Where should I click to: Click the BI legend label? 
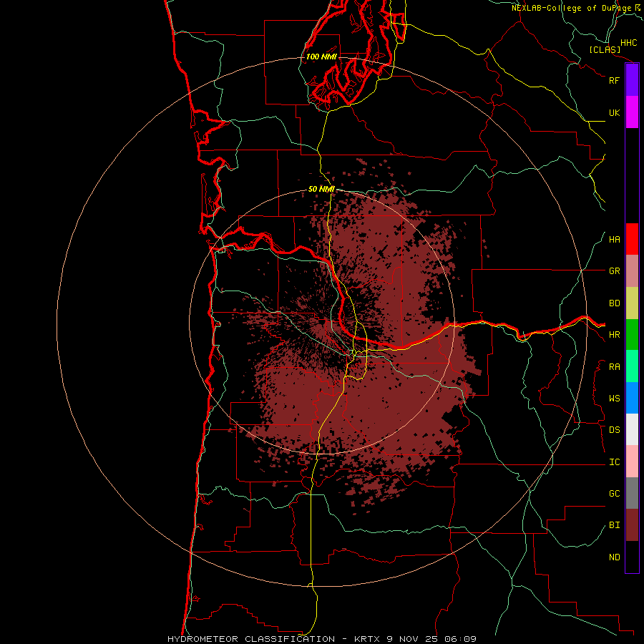[x=614, y=525]
